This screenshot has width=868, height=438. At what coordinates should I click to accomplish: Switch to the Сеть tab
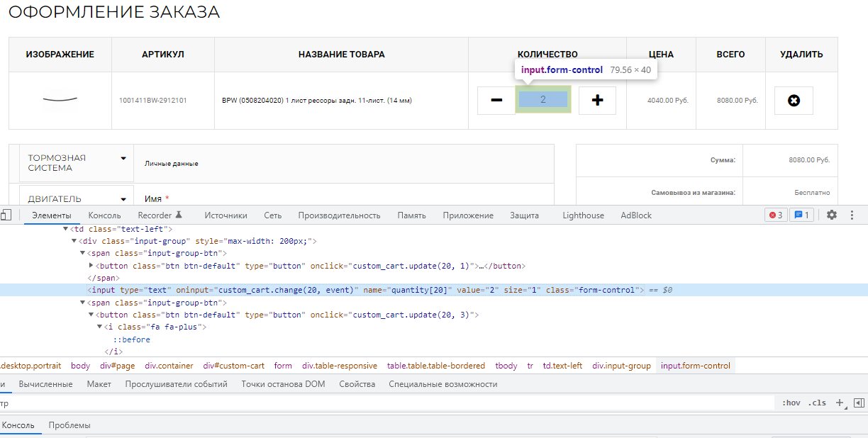click(272, 215)
